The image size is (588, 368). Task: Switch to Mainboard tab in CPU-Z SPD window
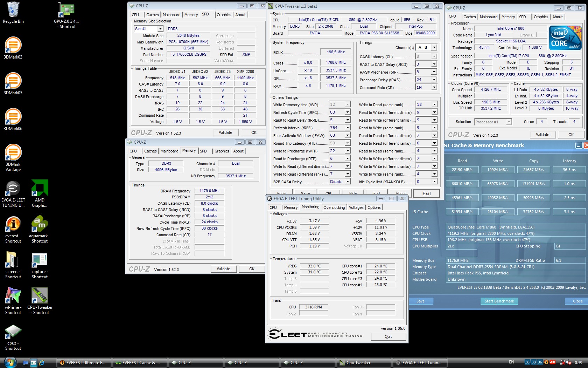171,15
